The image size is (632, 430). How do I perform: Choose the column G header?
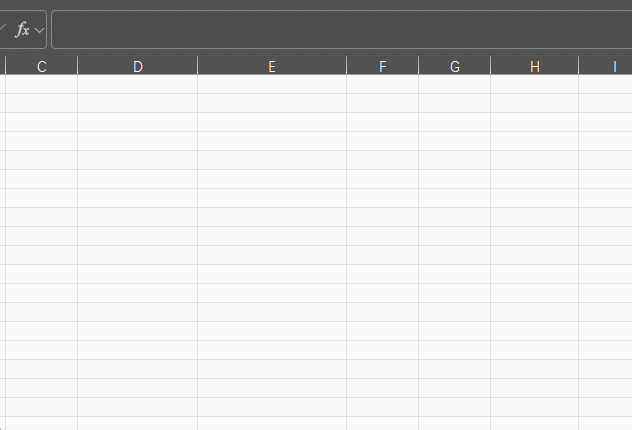click(455, 66)
